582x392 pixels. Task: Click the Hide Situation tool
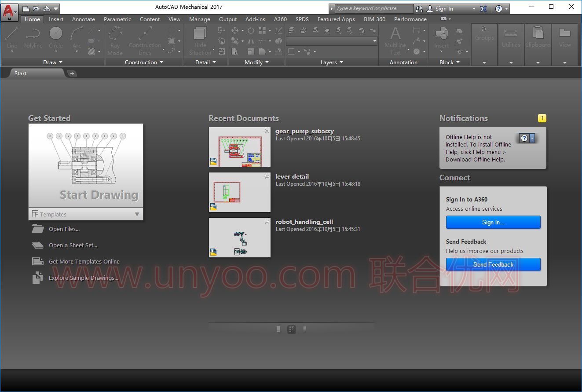pyautogui.click(x=200, y=40)
